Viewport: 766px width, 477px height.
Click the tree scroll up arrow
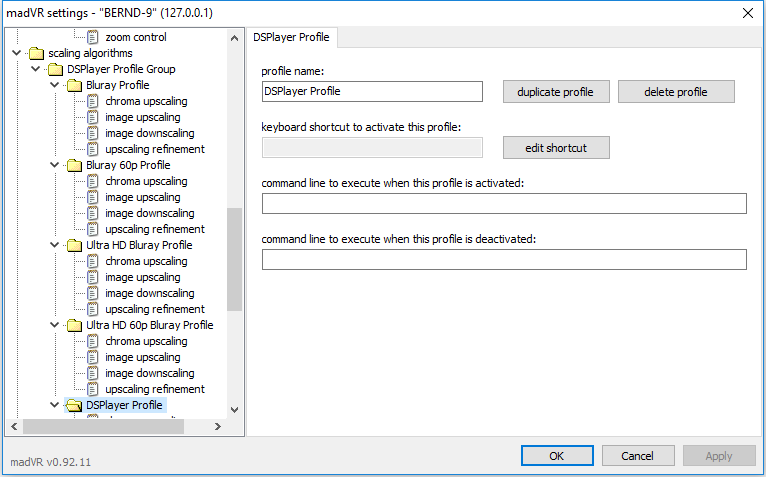click(x=234, y=38)
